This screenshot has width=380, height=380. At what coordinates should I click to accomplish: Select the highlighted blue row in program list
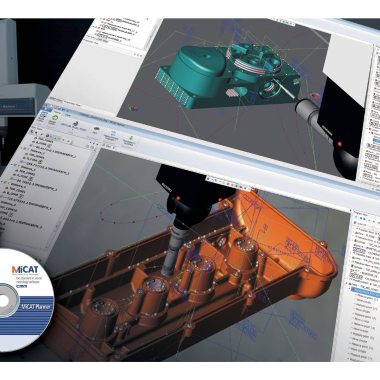[x=367, y=292]
